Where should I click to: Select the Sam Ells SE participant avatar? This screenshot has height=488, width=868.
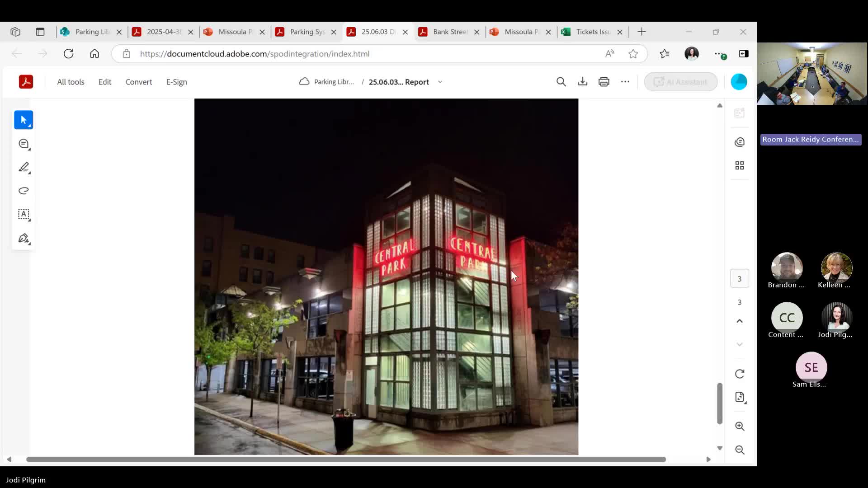tap(811, 367)
